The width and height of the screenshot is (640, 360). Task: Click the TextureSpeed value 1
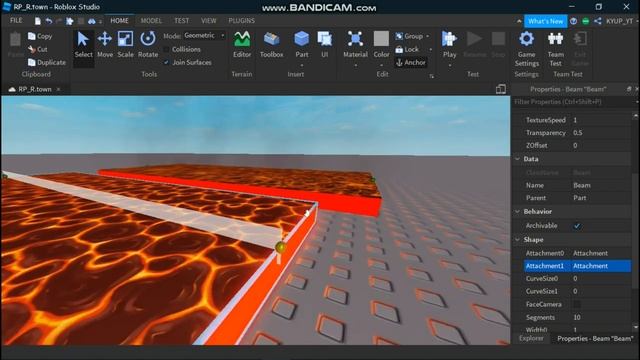pyautogui.click(x=575, y=120)
